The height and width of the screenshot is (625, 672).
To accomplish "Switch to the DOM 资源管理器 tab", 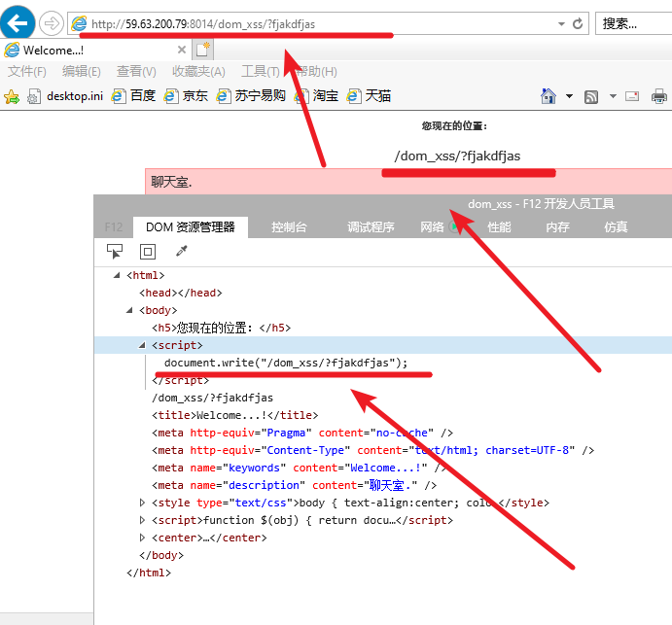I will pos(191,227).
